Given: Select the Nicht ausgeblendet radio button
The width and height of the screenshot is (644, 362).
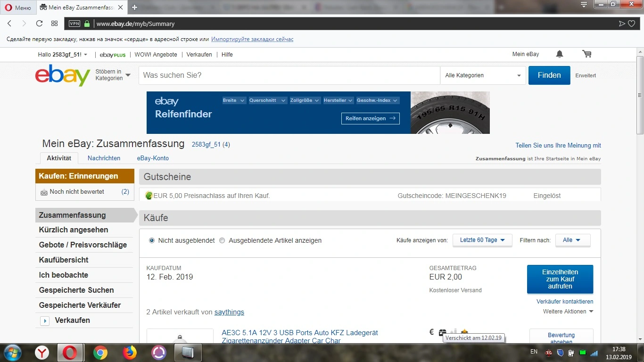Looking at the screenshot, I should coord(152,240).
